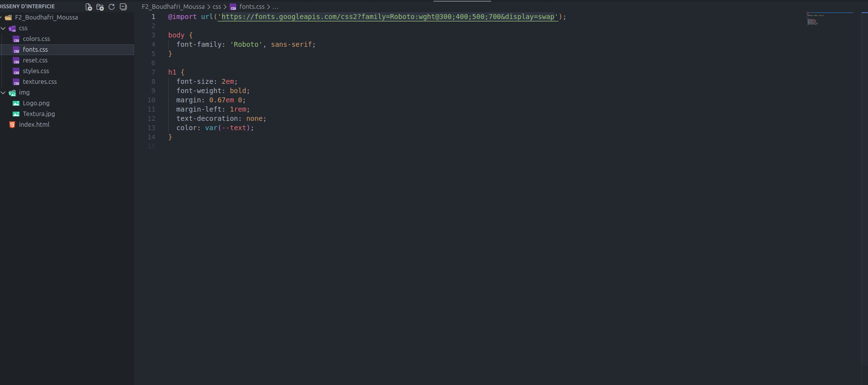Screen dimensions: 868x385
Task: Click the F2_Boudhafri_Moussa breadcrumb segment
Action: tap(173, 7)
